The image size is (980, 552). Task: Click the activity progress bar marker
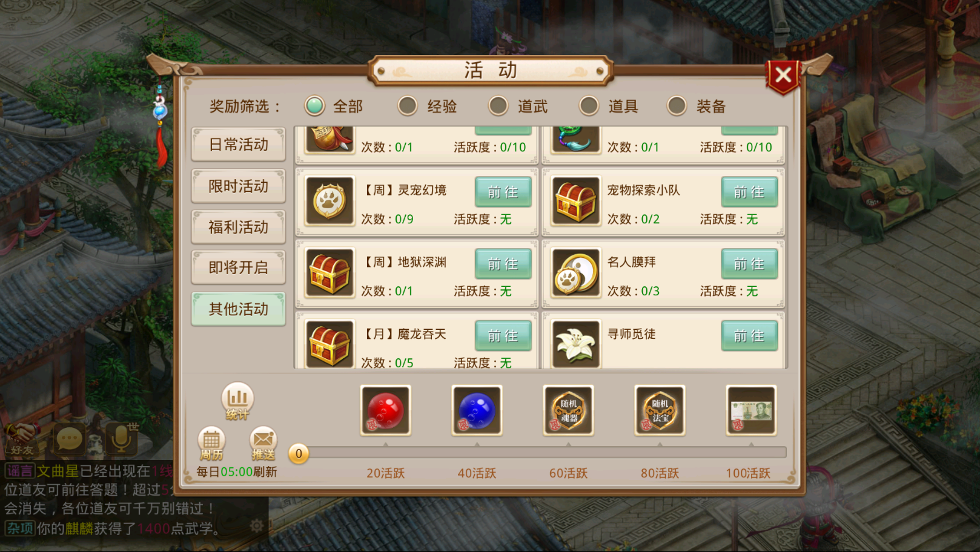299,453
